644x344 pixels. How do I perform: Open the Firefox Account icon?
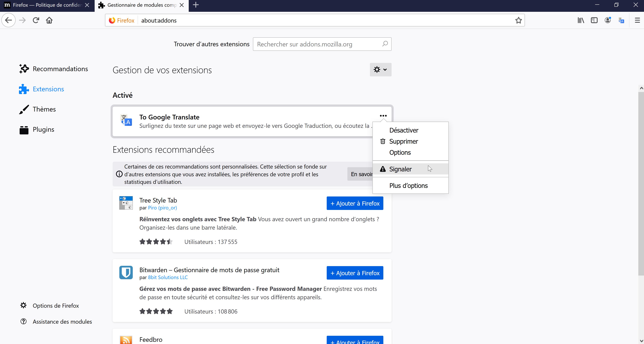(608, 20)
